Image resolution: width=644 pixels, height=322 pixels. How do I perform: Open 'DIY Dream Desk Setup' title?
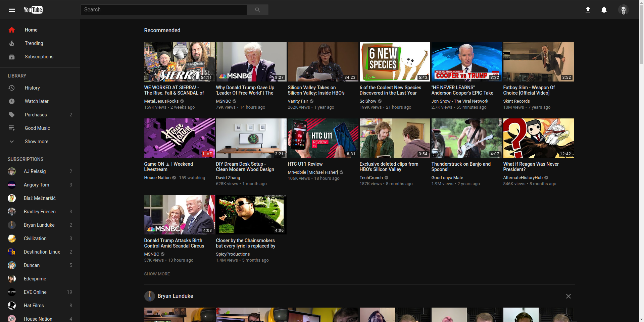click(245, 167)
